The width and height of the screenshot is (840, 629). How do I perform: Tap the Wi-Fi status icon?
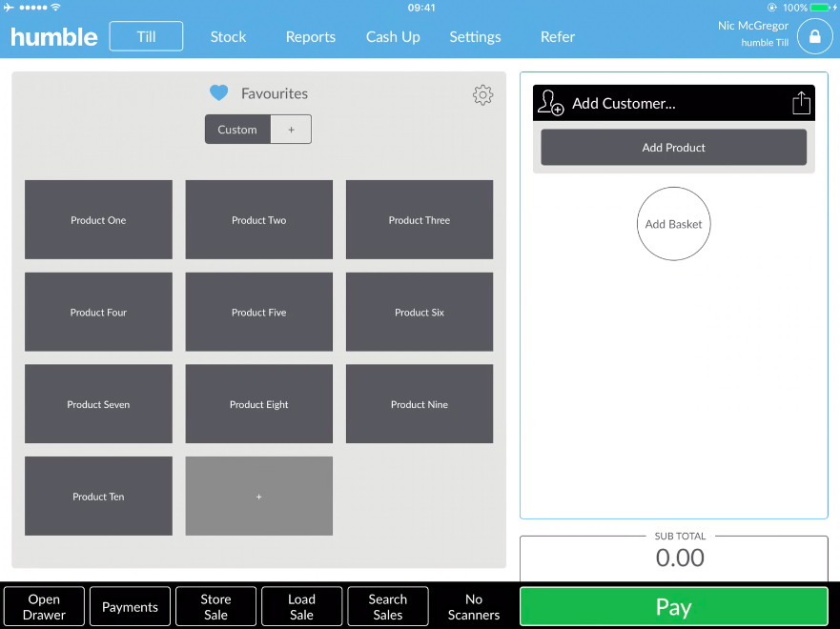(x=55, y=8)
